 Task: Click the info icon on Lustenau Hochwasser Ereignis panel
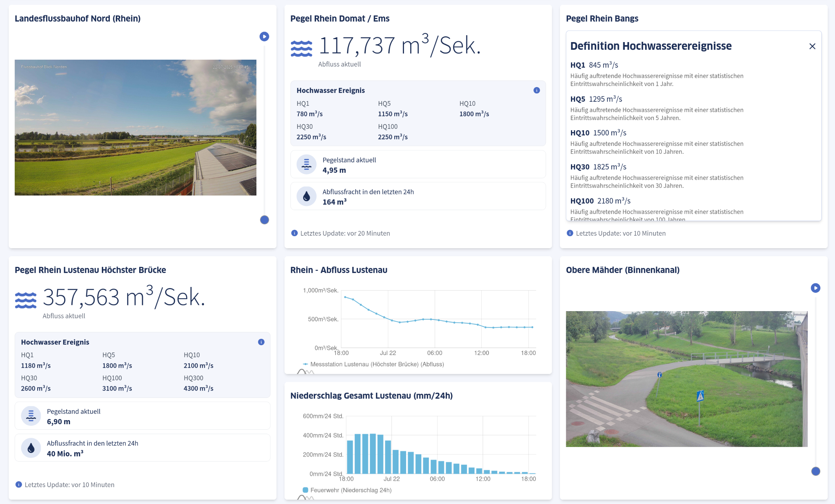coord(261,341)
